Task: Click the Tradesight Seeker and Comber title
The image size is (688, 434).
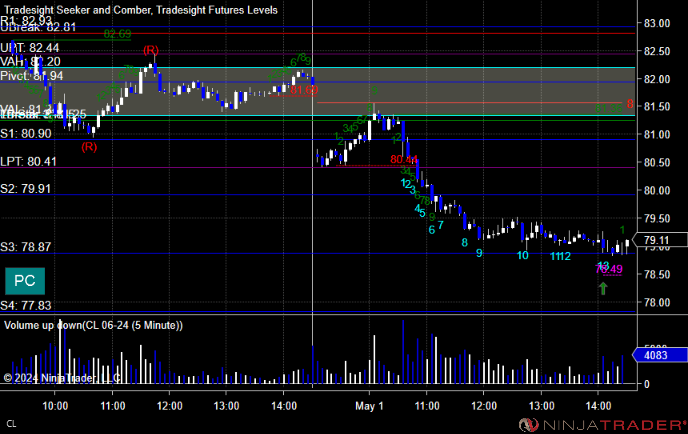Action: tap(141, 10)
